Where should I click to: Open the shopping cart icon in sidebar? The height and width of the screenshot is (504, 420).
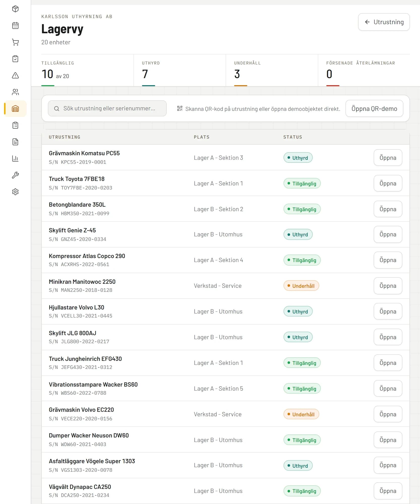point(15,42)
